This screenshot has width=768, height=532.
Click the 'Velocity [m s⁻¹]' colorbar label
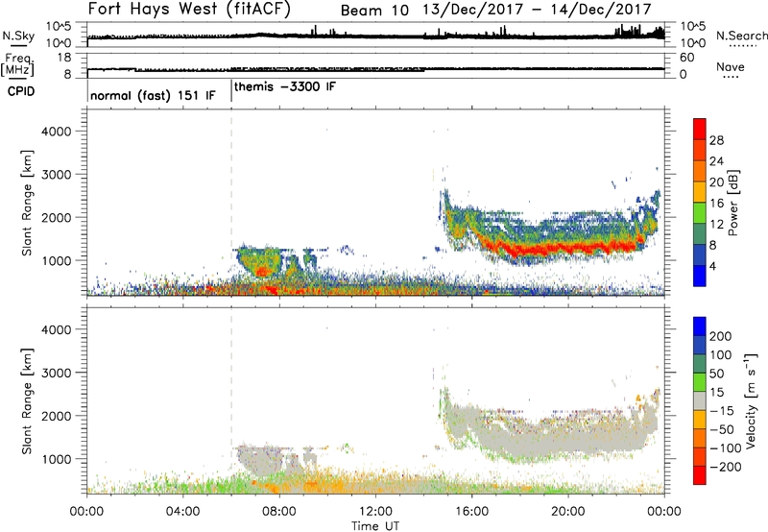(x=751, y=400)
